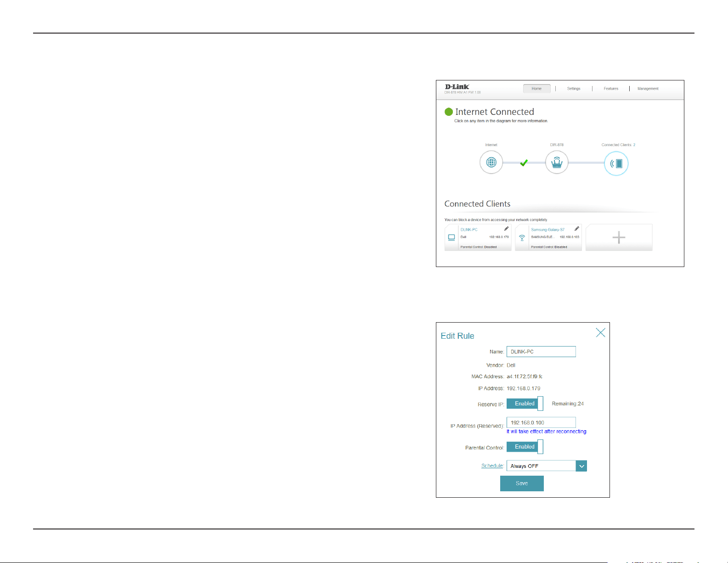Click the DLINK-PC laptop icon
The image size is (728, 563).
pyautogui.click(x=451, y=238)
